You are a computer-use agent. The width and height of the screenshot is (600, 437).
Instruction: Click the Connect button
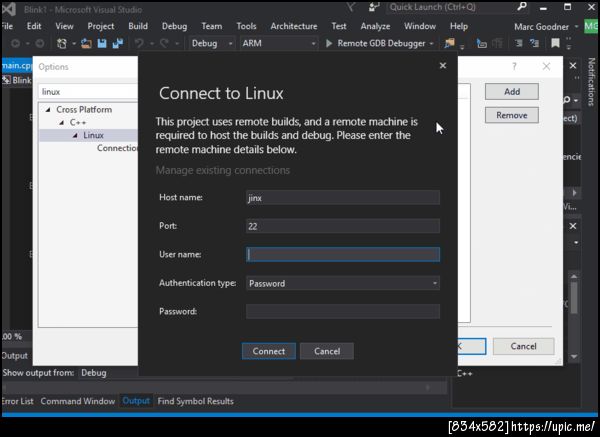click(x=269, y=351)
